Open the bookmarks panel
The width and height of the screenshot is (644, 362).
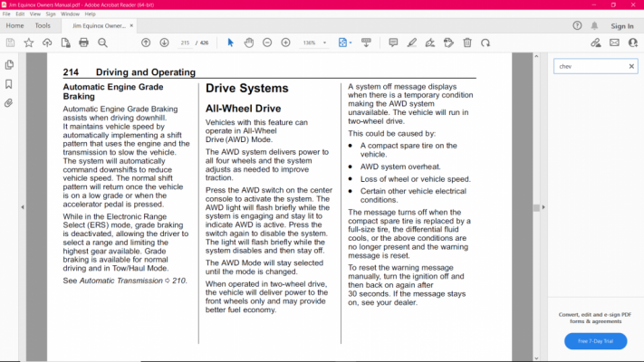(x=9, y=84)
